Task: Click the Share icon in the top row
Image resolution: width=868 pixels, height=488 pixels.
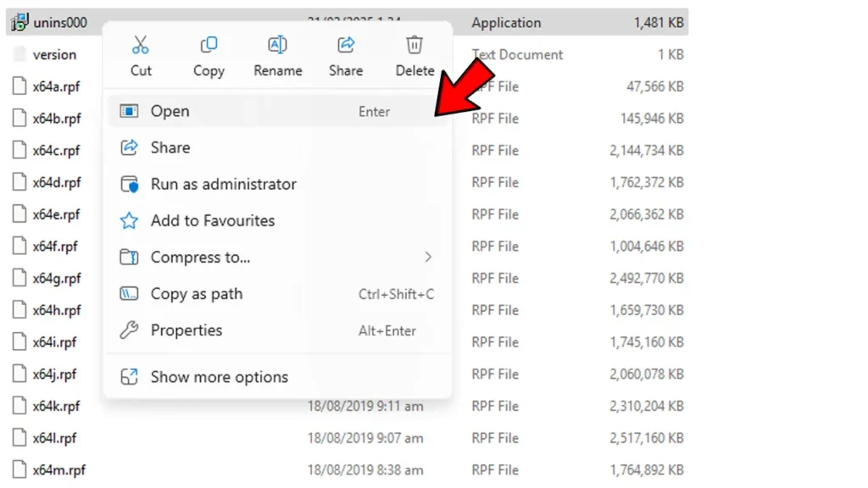Action: 345,44
